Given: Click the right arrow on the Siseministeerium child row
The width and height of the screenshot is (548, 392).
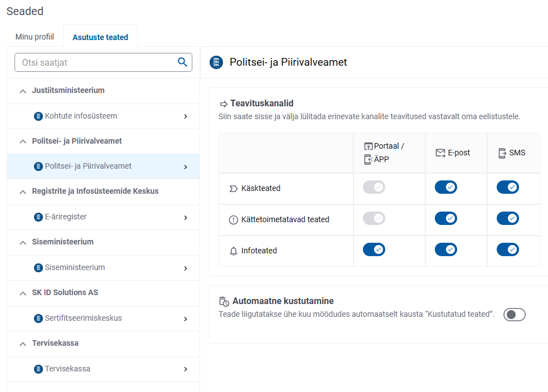Looking at the screenshot, I should point(186,268).
